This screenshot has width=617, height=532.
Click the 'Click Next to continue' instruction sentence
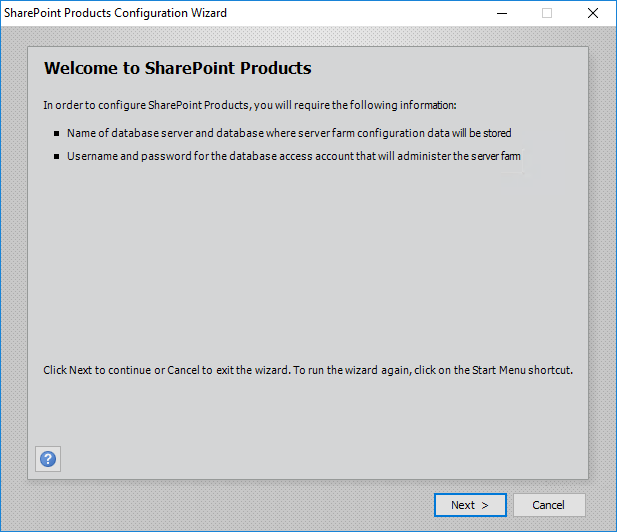coord(308,370)
